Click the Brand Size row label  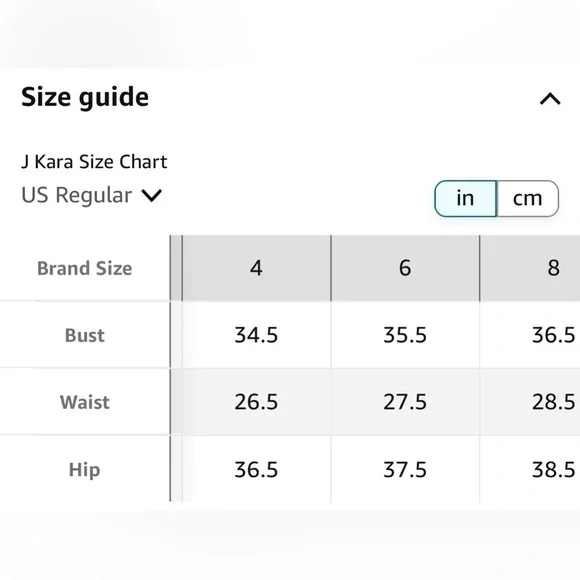coord(85,268)
